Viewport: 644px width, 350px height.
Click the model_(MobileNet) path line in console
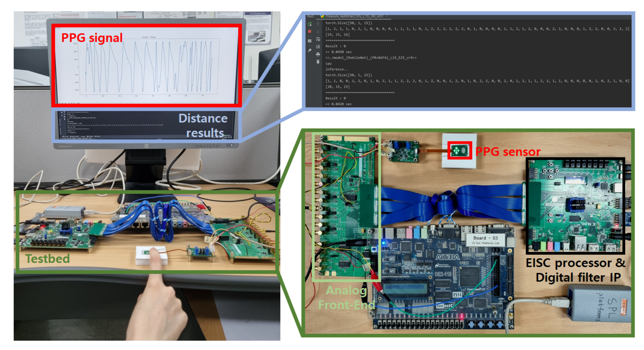point(371,58)
